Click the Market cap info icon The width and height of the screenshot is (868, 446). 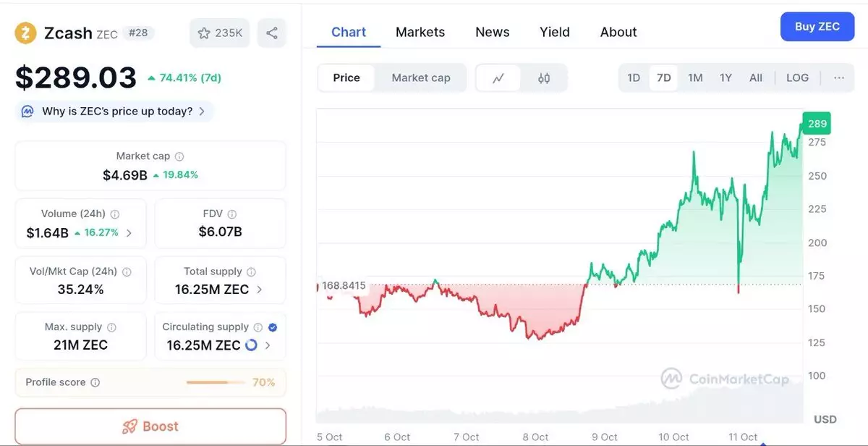click(x=179, y=156)
